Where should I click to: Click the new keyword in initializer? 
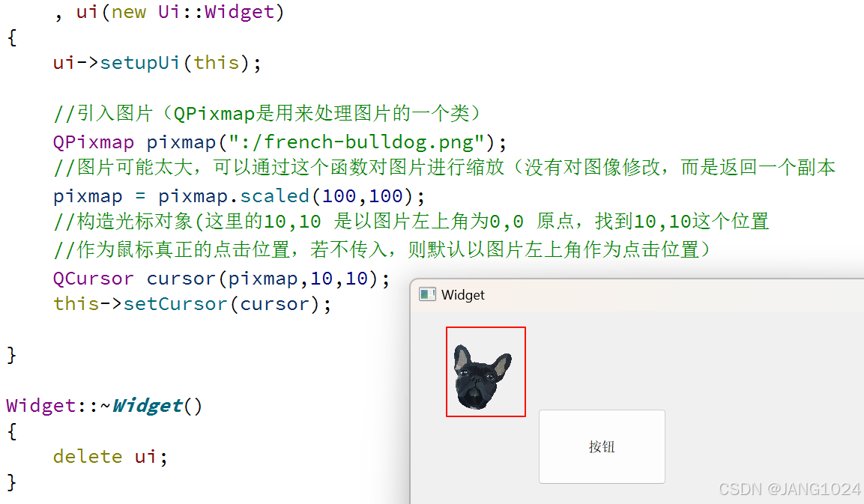[128, 11]
